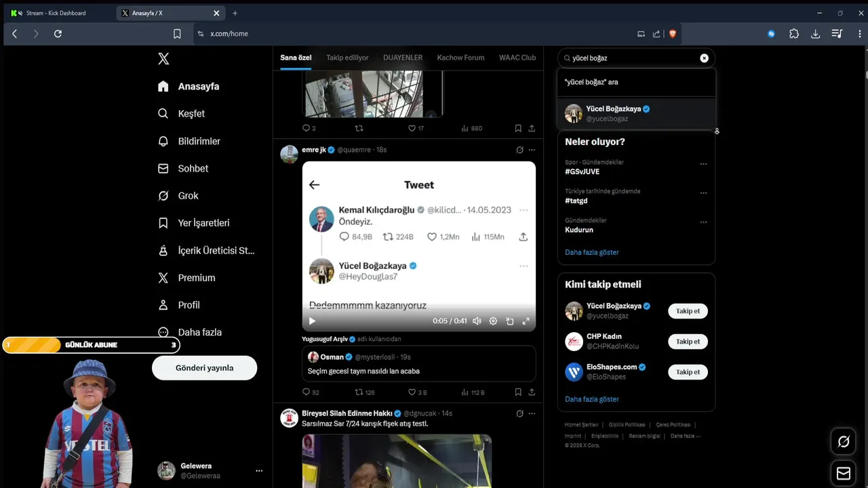Open Yücel Boğazkaya search result
This screenshot has height=488, width=868.
(636, 113)
